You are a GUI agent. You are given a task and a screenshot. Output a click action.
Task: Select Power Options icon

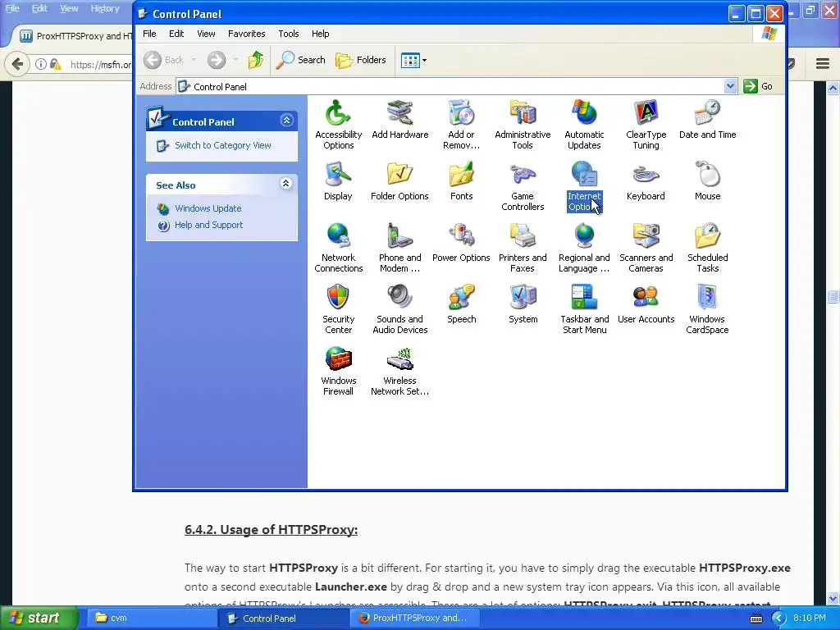[461, 242]
